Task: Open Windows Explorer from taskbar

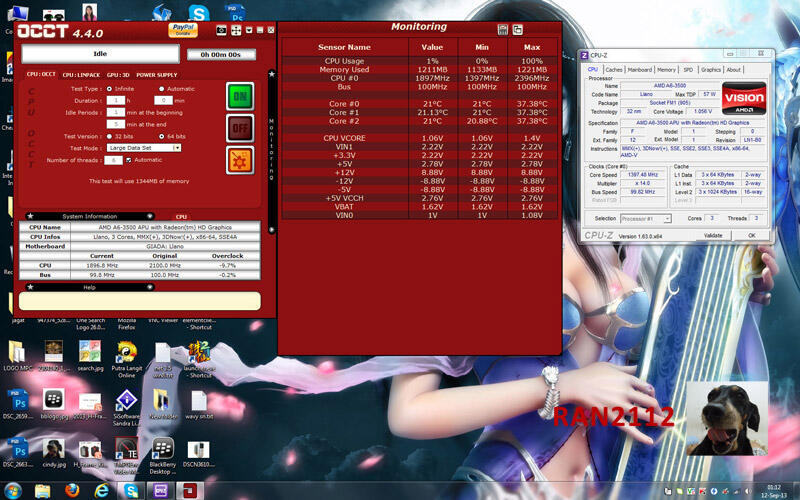Action: point(43,491)
